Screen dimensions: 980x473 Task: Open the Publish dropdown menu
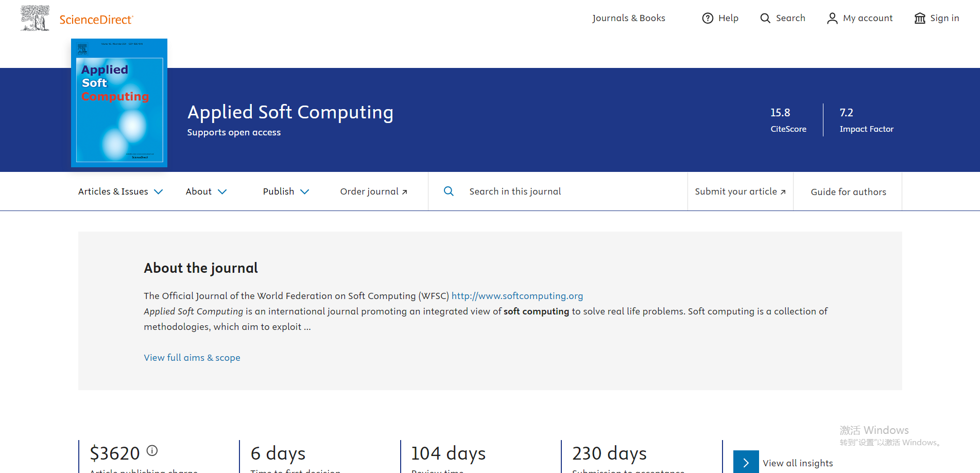286,191
